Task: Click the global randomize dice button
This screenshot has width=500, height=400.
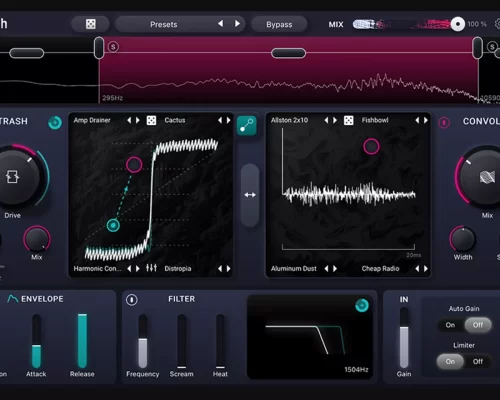Action: 91,24
